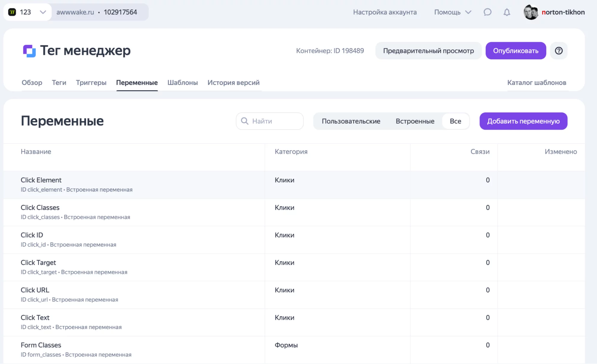The width and height of the screenshot is (597, 364).
Task: Select the Пользовательские filter
Action: (351, 121)
